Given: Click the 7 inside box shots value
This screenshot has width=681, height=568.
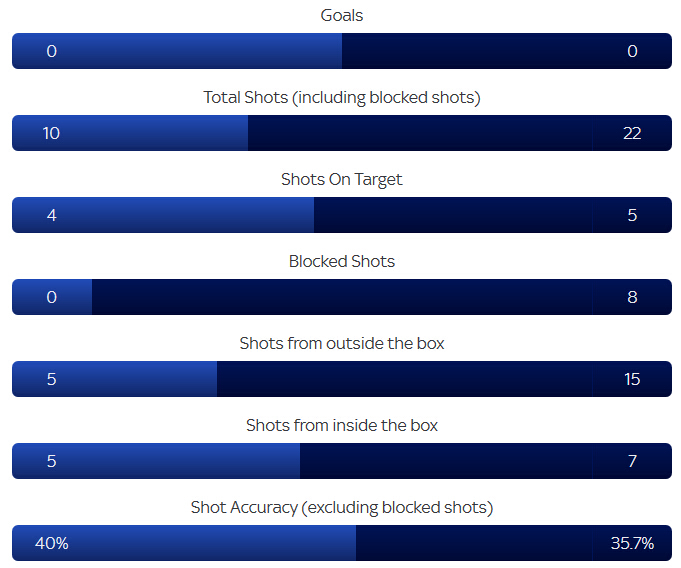Looking at the screenshot, I should 632,461.
